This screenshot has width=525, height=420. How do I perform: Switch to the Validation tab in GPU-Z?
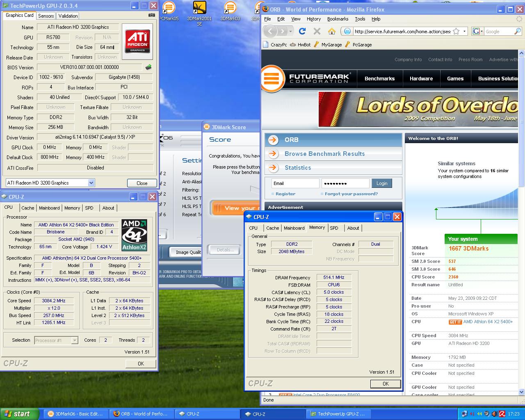(68, 16)
